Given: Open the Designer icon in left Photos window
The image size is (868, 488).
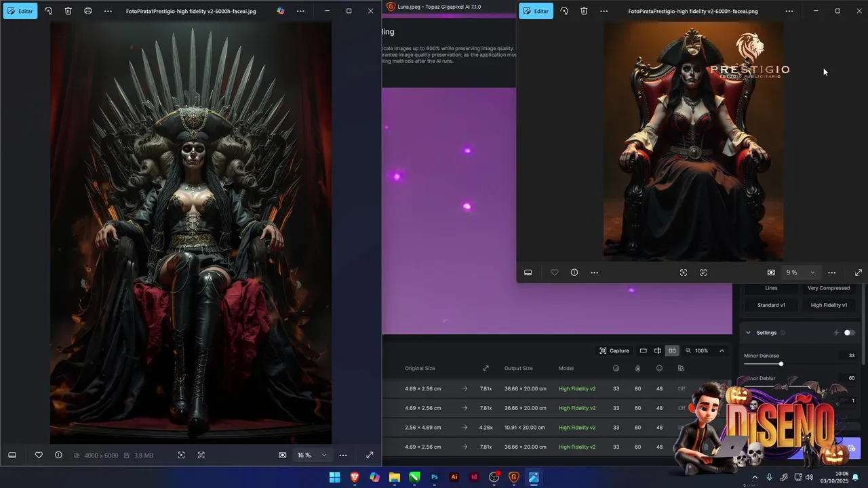Looking at the screenshot, I should point(281,11).
